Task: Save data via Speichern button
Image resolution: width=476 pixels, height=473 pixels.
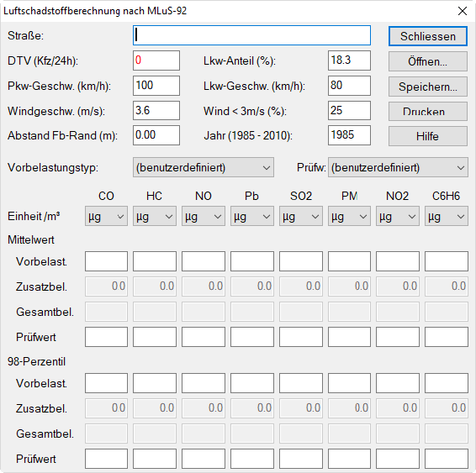Action: tap(428, 87)
